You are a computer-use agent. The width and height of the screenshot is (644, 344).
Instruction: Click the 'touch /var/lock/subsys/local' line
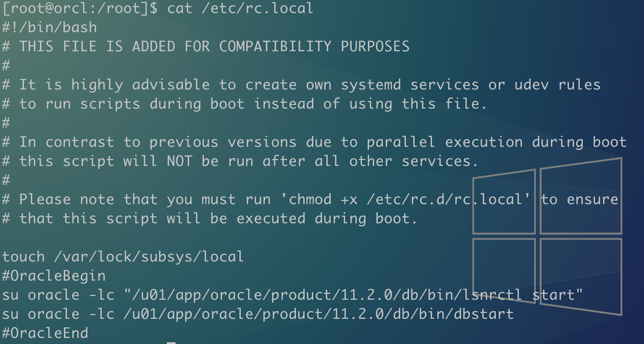pos(123,257)
